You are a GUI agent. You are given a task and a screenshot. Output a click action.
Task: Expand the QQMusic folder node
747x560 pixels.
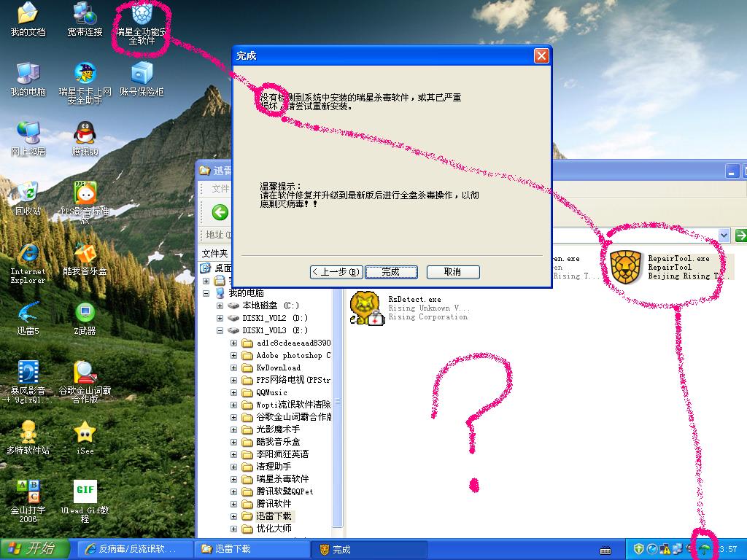tap(234, 392)
